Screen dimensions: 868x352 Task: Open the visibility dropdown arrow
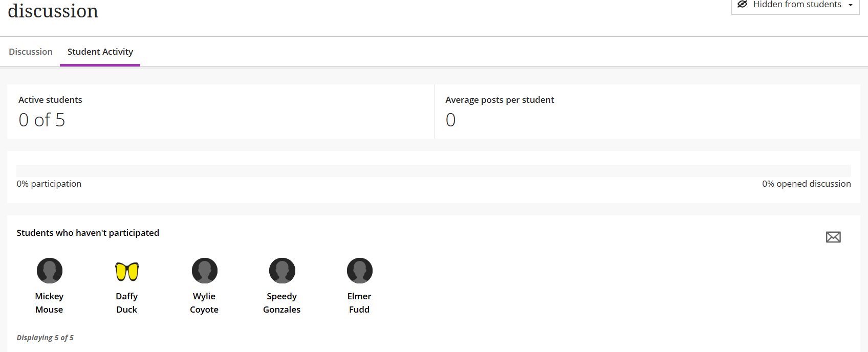pyautogui.click(x=850, y=5)
